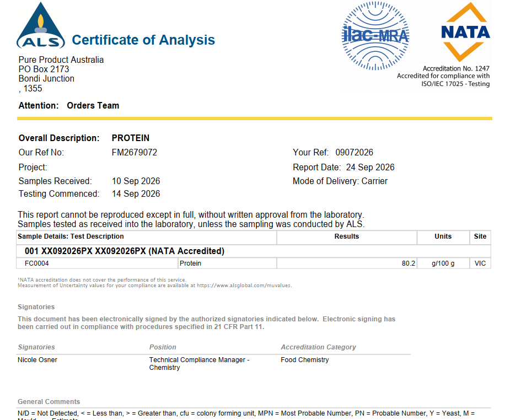
Task: Click the 'Food Chemistry' accreditation category
Action: click(x=305, y=360)
